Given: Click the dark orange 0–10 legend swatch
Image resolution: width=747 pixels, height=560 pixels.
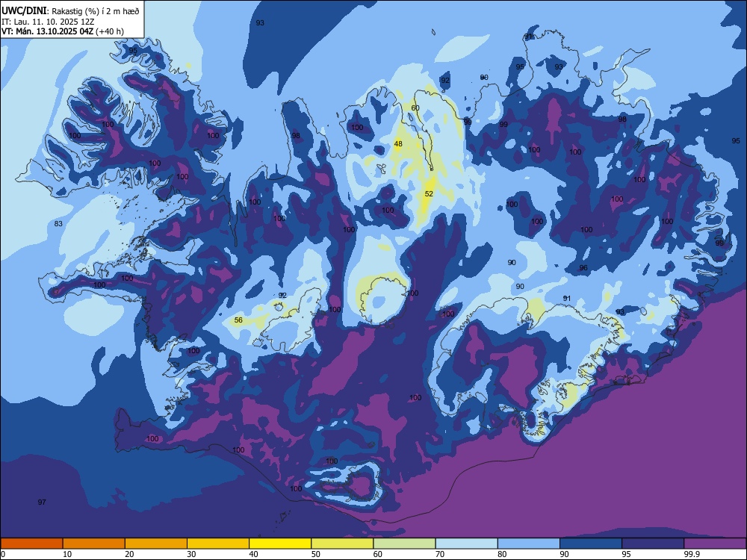Looking at the screenshot, I should point(31,544).
